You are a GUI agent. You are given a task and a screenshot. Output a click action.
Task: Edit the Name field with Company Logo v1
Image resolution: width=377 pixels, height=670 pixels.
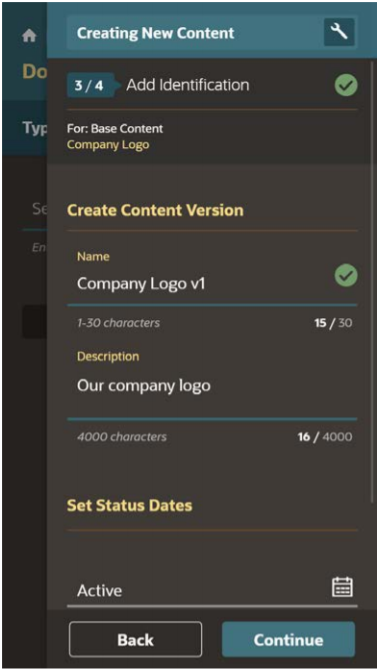click(x=201, y=284)
